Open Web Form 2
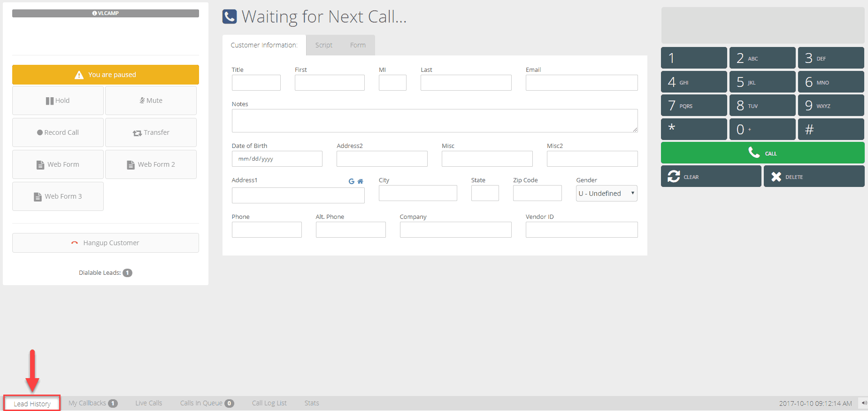 pyautogui.click(x=151, y=164)
